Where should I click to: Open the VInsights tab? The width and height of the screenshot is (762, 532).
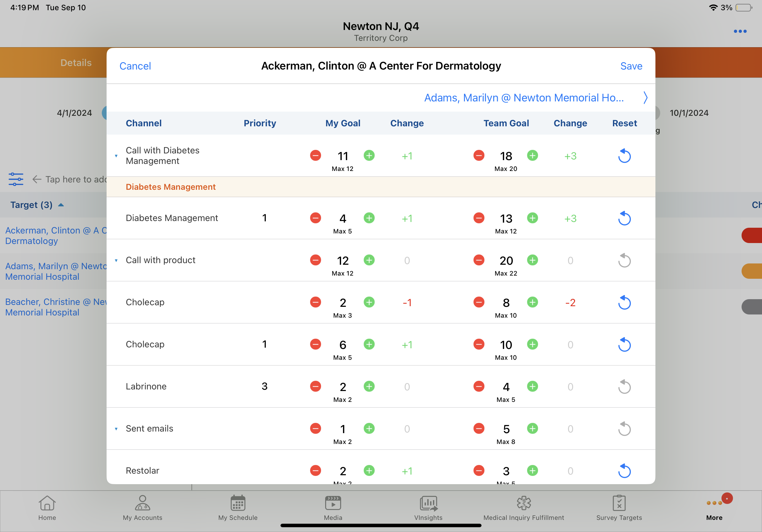[x=428, y=507]
